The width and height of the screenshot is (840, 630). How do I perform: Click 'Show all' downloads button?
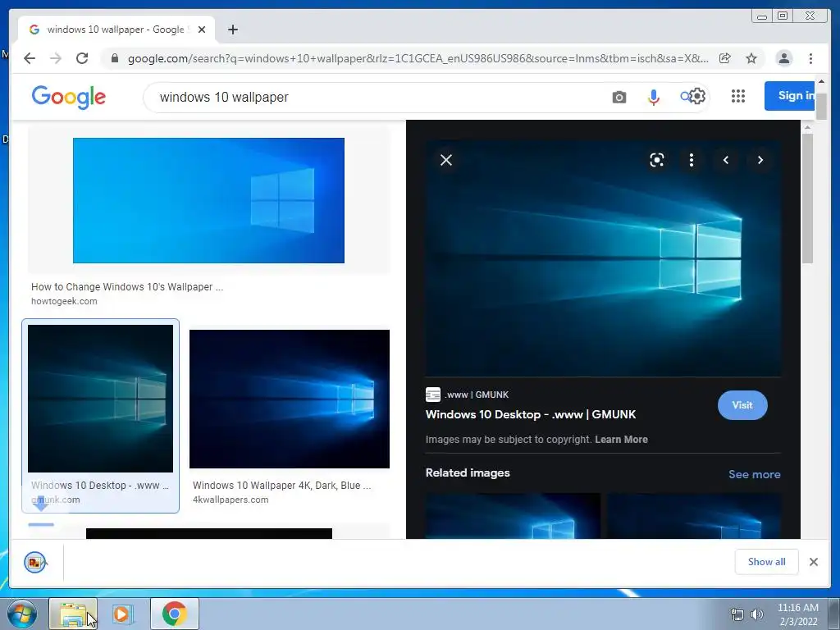(x=767, y=562)
